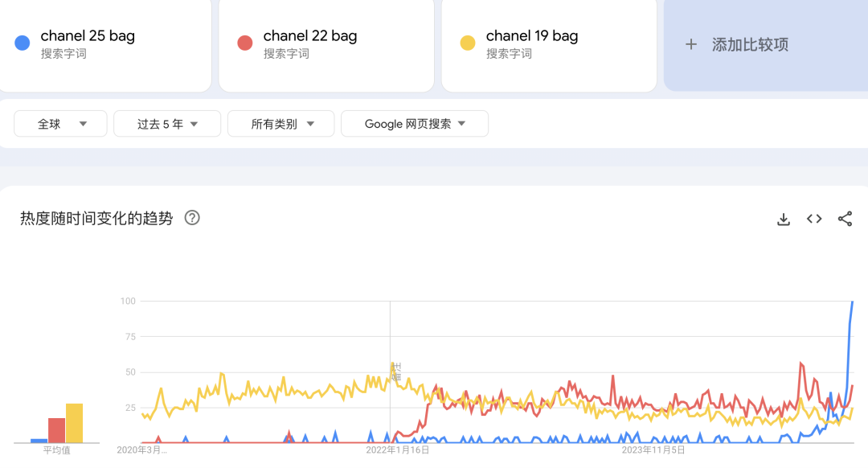Open the 过去 5 年 time range dropdown
868x468 pixels.
pyautogui.click(x=167, y=124)
